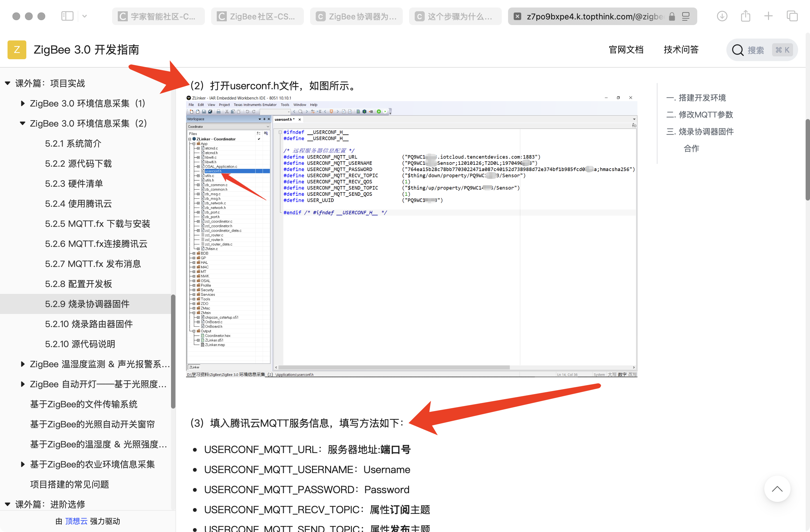
Task: Expand ZigBee 3.0 环境信息采集 (1)
Action: [23, 103]
